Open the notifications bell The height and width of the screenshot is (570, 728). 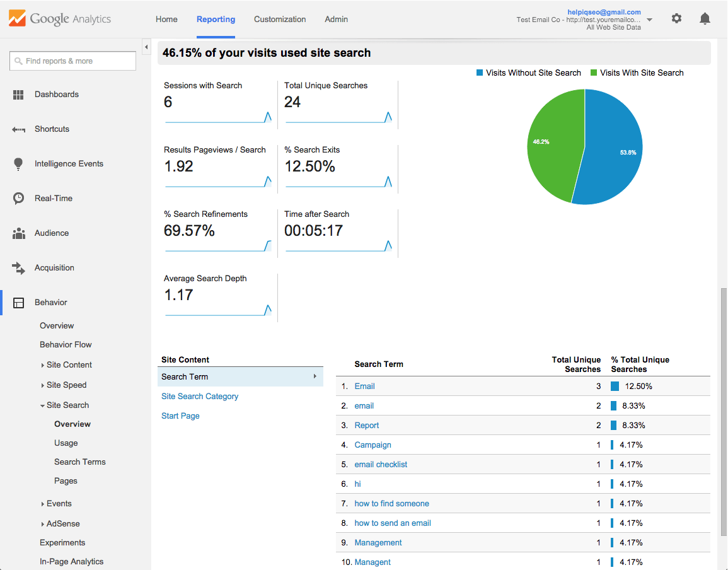click(x=705, y=19)
